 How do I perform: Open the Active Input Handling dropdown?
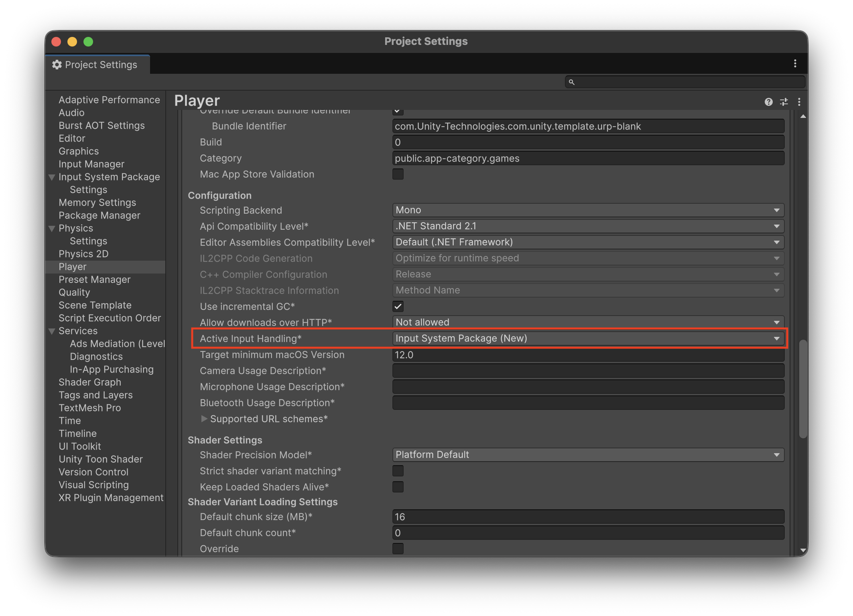(588, 338)
